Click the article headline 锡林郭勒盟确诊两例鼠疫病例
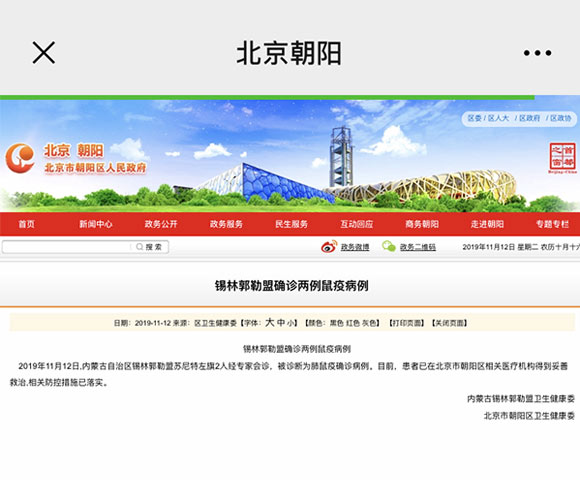This screenshot has width=580, height=480. [x=291, y=285]
